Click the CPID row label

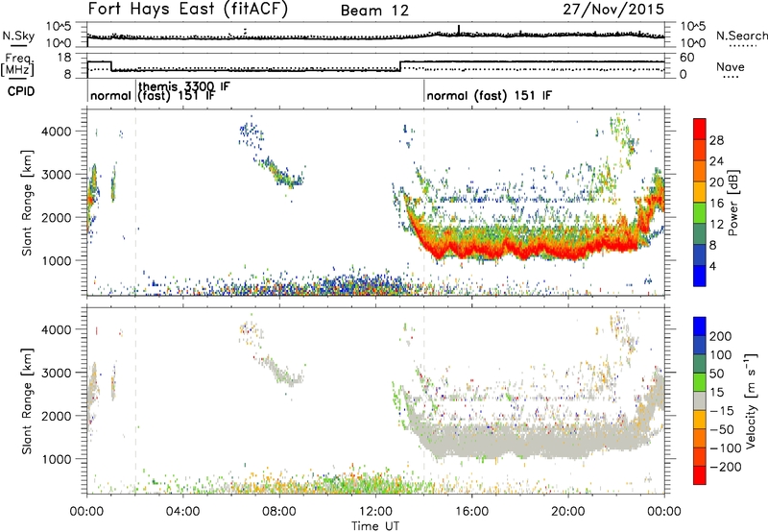pyautogui.click(x=21, y=91)
